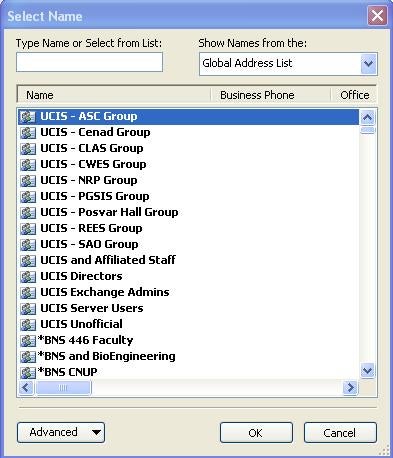393x458 pixels.
Task: Click the group icon beside UCIS Unofficial
Action: [x=28, y=325]
